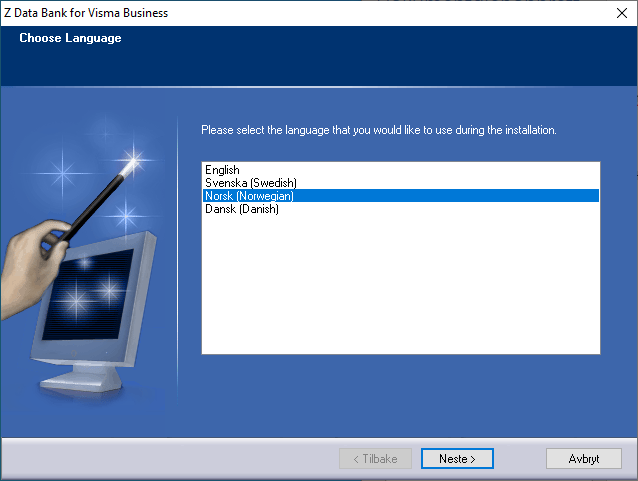The width and height of the screenshot is (638, 481).
Task: Choose Svenska (Swedish) from the list
Action: 251,184
